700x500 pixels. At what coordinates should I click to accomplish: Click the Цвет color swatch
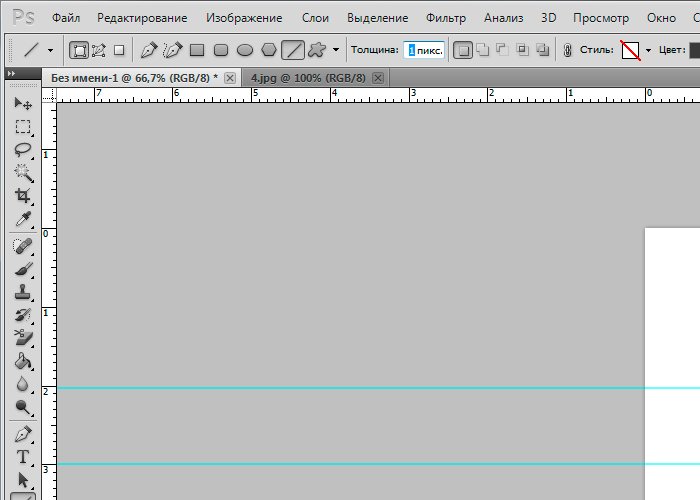pos(694,50)
